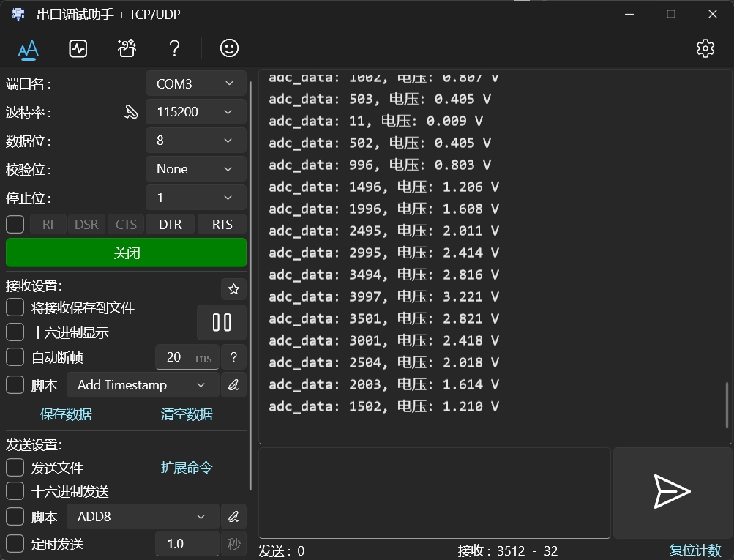
Task: Expand the COM3 port dropdown
Action: point(195,83)
